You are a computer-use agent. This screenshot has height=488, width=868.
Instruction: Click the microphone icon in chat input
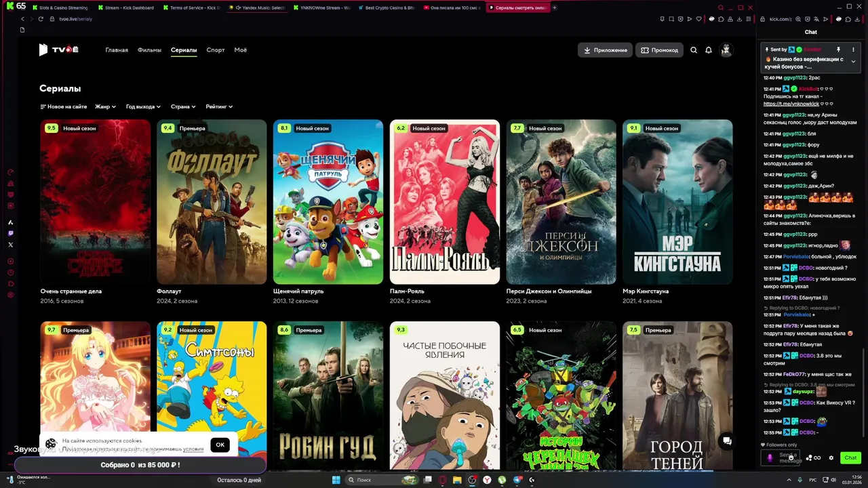coord(770,458)
